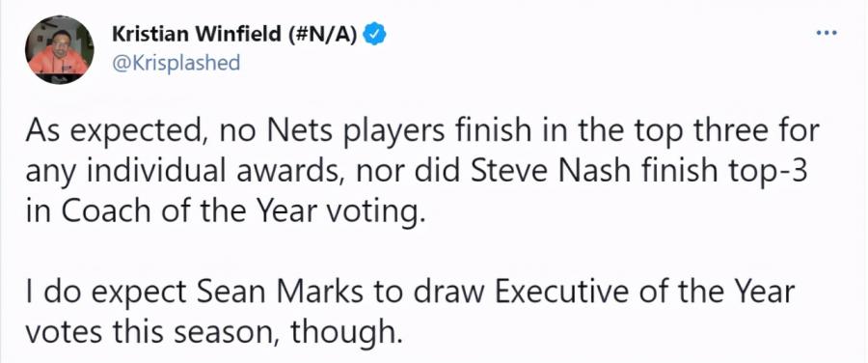Open the three-dot more options menu
Viewport: 868px width, 363px height.
827,33
